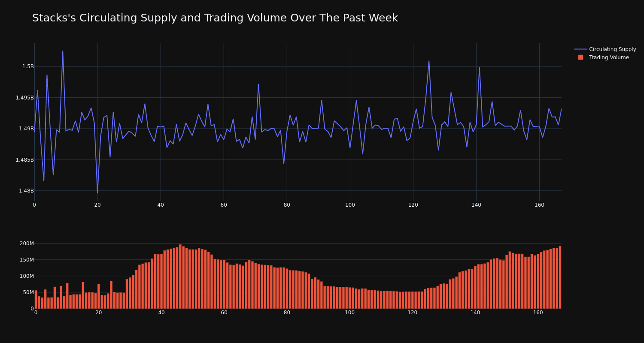
Task: Click the 1.48B y-axis label
Action: (x=26, y=191)
